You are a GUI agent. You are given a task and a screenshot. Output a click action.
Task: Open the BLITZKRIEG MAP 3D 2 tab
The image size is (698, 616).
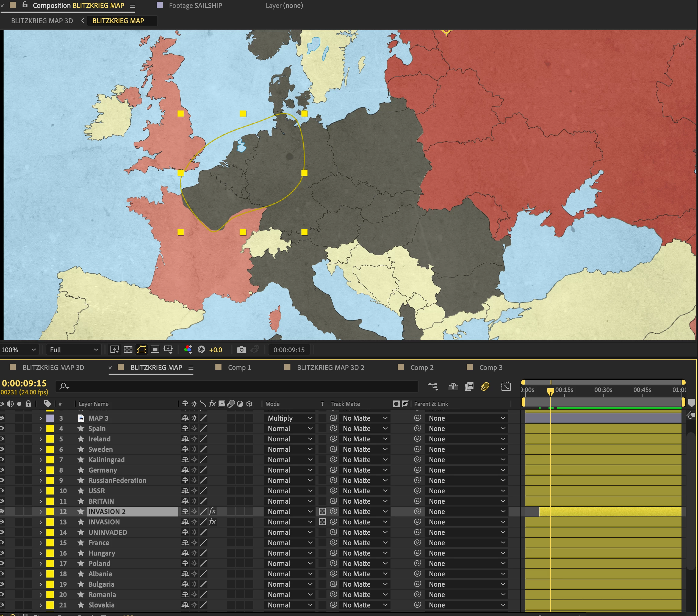[x=330, y=368]
